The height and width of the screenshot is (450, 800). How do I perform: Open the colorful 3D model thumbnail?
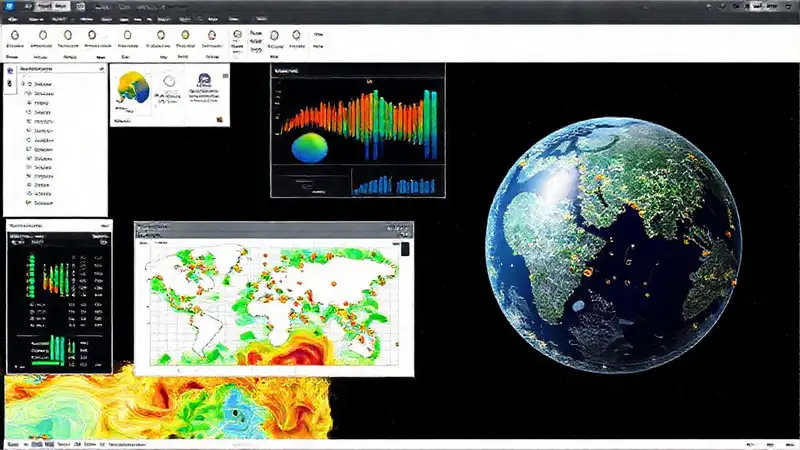[133, 88]
